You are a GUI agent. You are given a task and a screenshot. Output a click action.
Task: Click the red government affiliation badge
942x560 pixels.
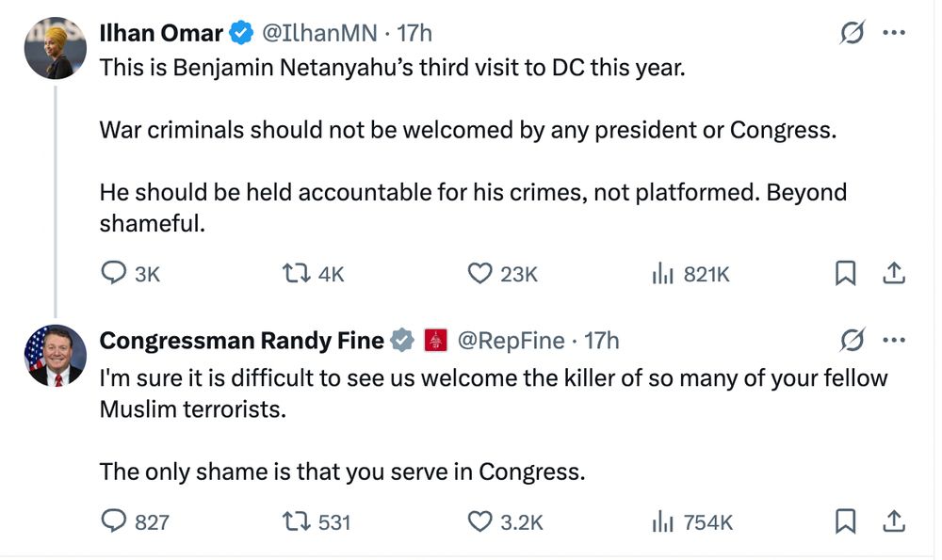click(x=435, y=341)
